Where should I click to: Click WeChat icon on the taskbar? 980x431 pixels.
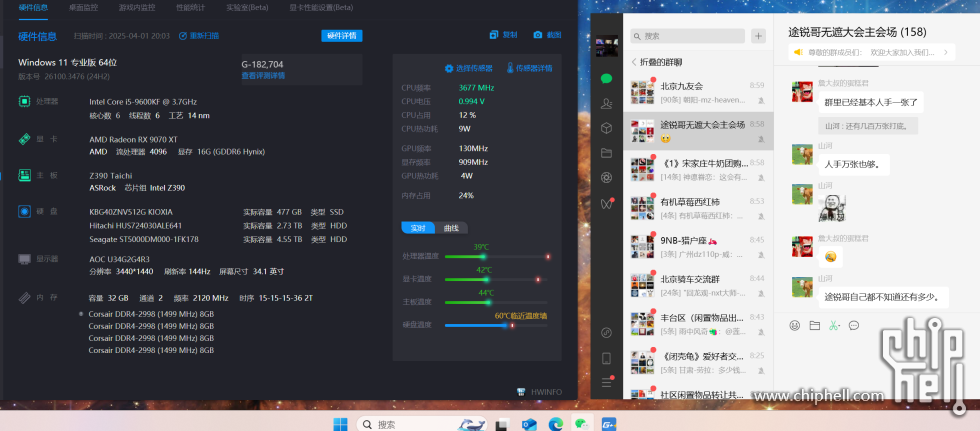pyautogui.click(x=582, y=424)
